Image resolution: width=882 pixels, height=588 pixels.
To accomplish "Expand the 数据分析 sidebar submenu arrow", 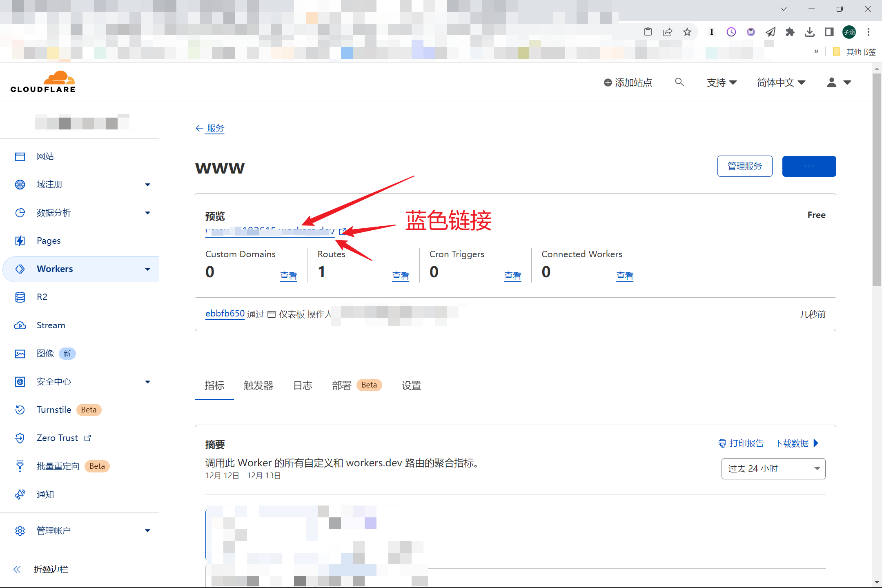I will [147, 213].
